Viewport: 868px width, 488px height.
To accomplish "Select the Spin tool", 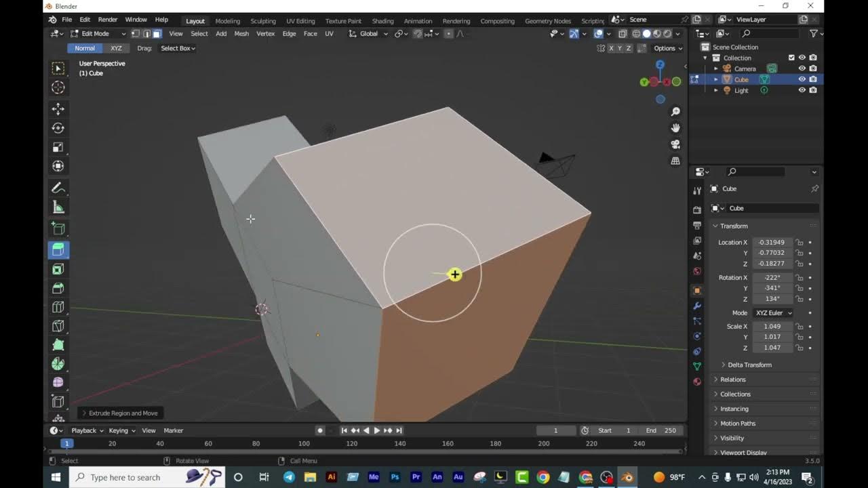I will (x=58, y=364).
